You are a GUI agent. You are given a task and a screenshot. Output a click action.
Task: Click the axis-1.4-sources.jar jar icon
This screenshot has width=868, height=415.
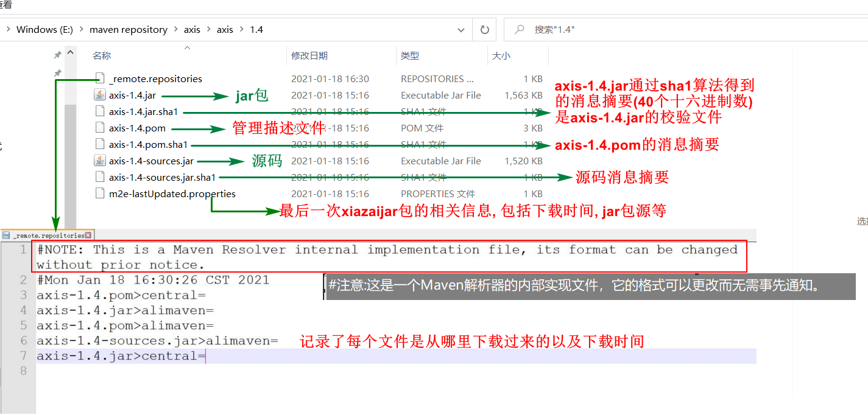point(99,160)
